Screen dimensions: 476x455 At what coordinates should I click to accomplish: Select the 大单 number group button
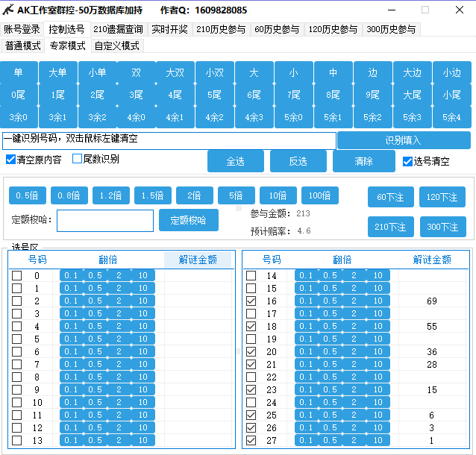(x=57, y=73)
